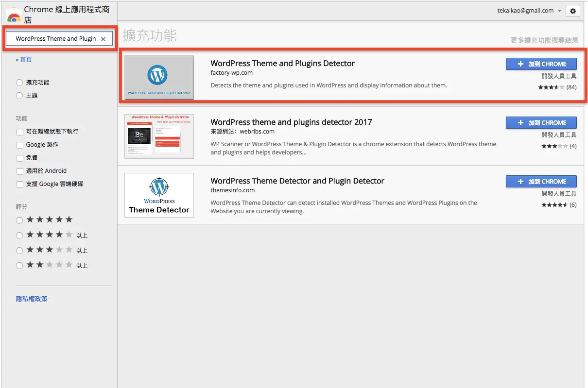Add WordPress theme and plugins detector 2017 to Chrome

click(x=541, y=123)
